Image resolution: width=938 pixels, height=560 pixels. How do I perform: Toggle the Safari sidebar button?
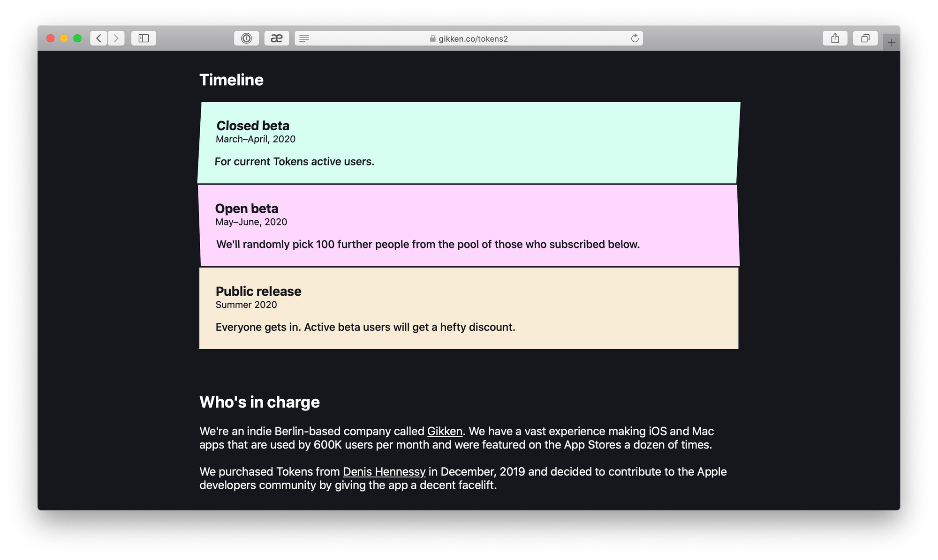144,38
